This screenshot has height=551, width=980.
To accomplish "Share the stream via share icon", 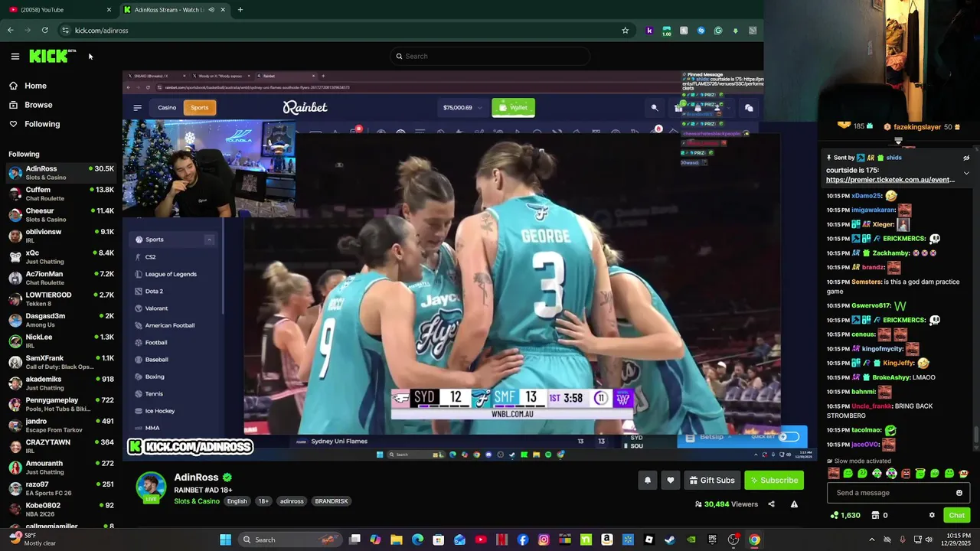I will pyautogui.click(x=771, y=504).
